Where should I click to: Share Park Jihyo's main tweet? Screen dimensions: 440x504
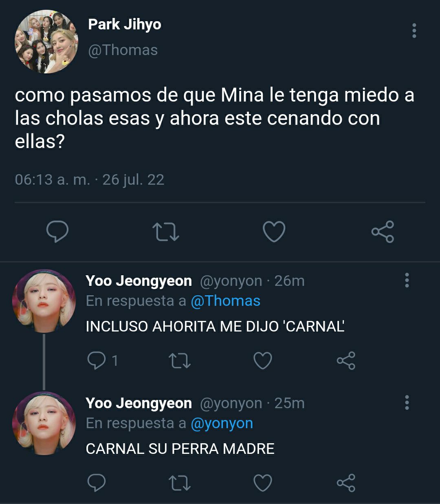383,232
